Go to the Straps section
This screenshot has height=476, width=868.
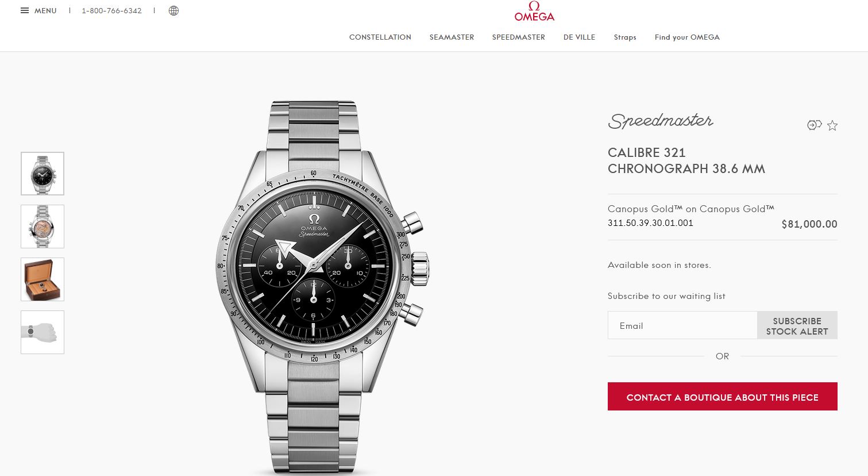coord(625,37)
